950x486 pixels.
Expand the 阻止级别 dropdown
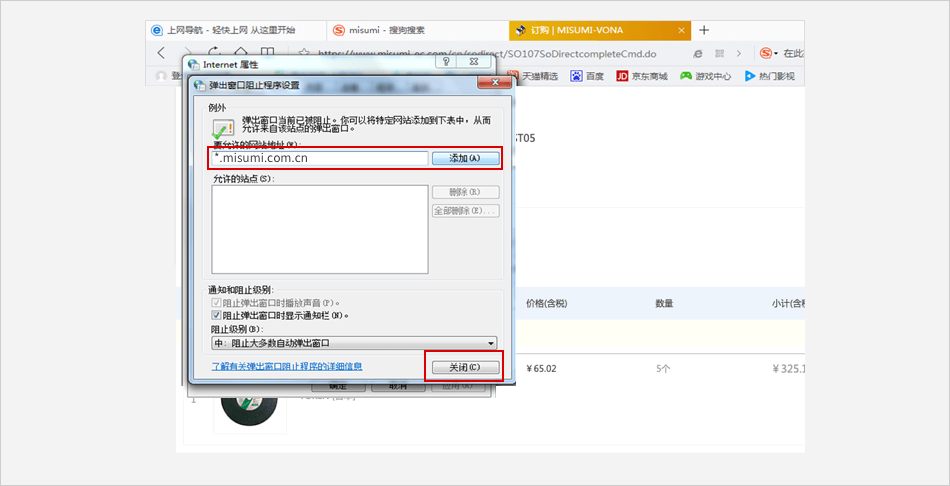point(355,343)
